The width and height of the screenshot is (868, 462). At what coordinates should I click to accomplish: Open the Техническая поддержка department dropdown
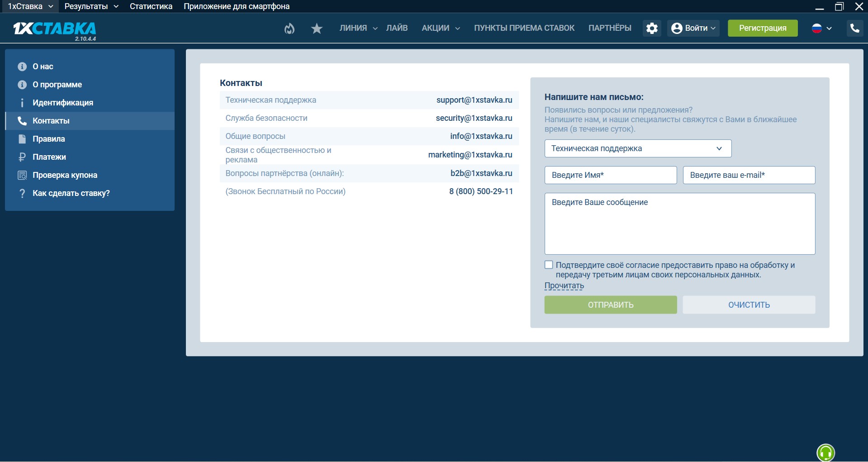click(x=638, y=148)
